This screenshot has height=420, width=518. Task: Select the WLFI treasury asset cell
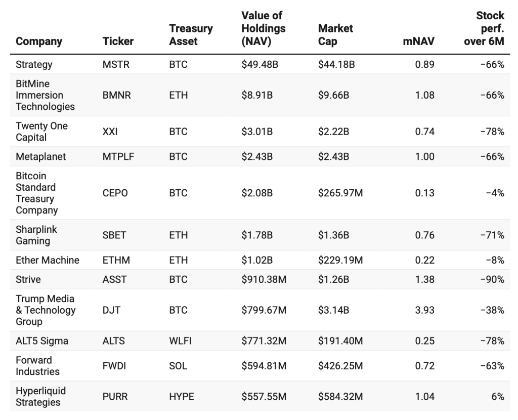click(181, 341)
